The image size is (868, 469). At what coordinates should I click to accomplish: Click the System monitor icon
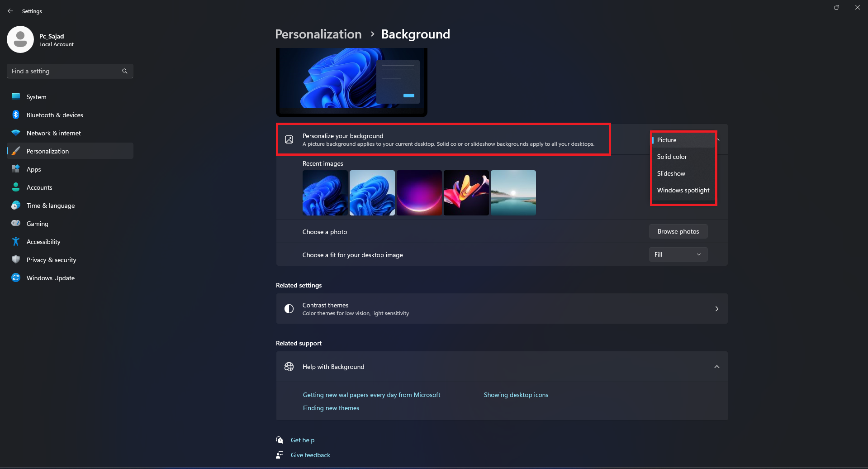coord(16,96)
